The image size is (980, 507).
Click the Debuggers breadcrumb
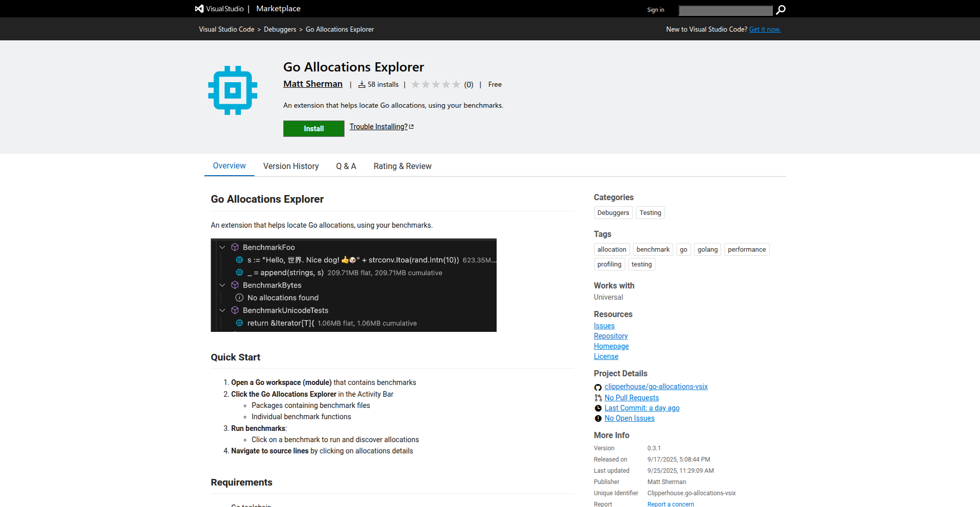(280, 29)
